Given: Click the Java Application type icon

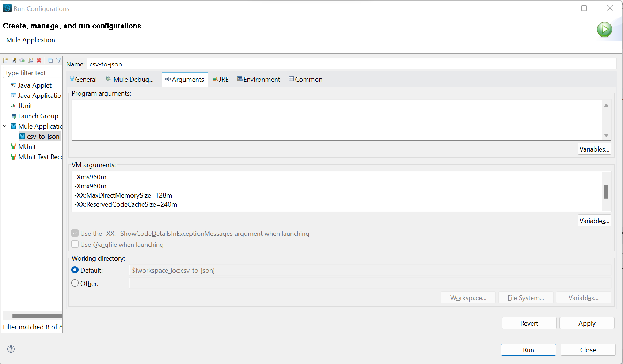Looking at the screenshot, I should click(x=14, y=95).
